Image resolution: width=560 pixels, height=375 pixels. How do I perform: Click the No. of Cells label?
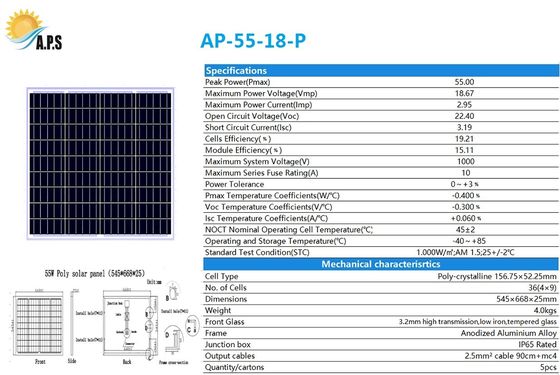(x=226, y=288)
